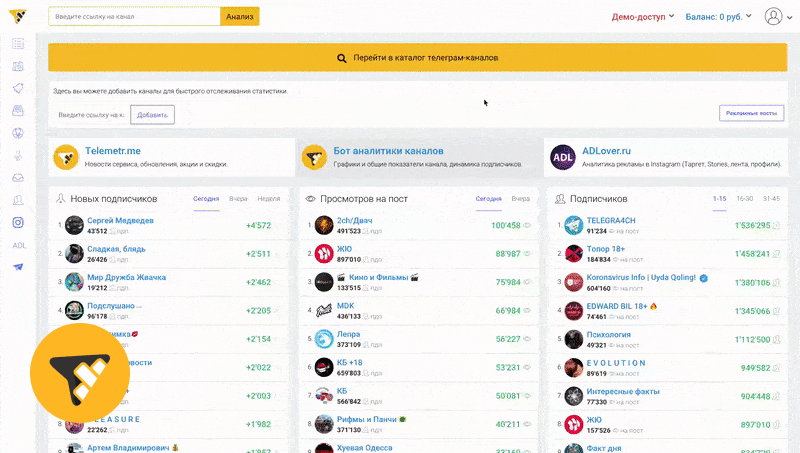Click the MDK channel avatar
This screenshot has height=453, width=800.
point(323,310)
